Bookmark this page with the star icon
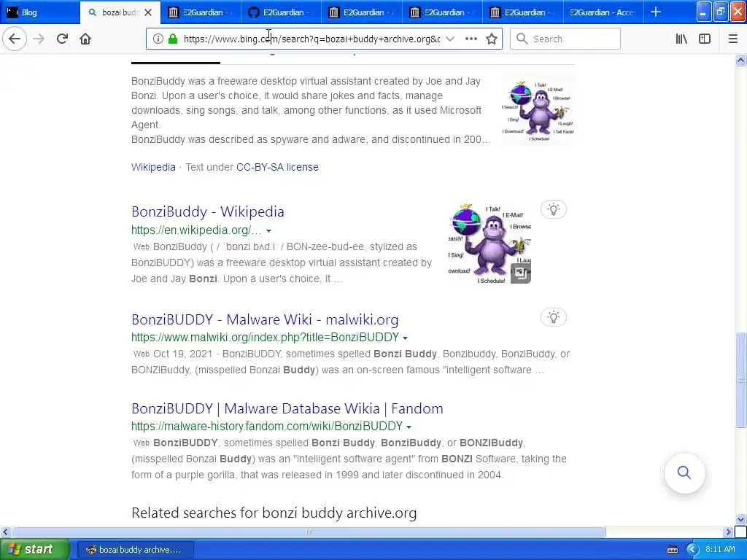 click(x=492, y=39)
